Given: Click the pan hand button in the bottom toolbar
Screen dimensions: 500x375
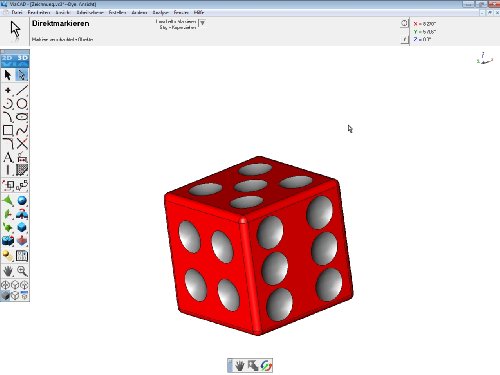Looking at the screenshot, I should coord(239,366).
